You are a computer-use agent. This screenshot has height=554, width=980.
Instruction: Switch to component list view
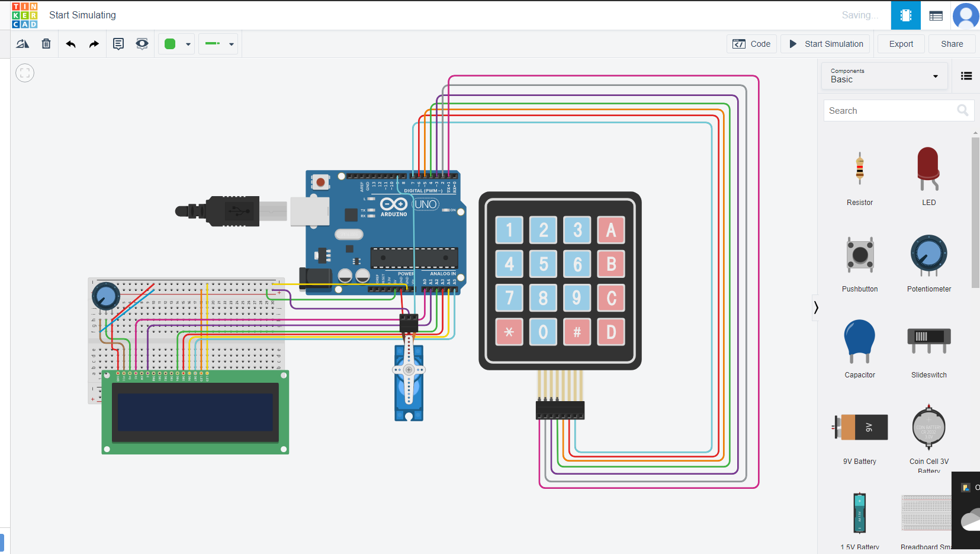tap(936, 15)
